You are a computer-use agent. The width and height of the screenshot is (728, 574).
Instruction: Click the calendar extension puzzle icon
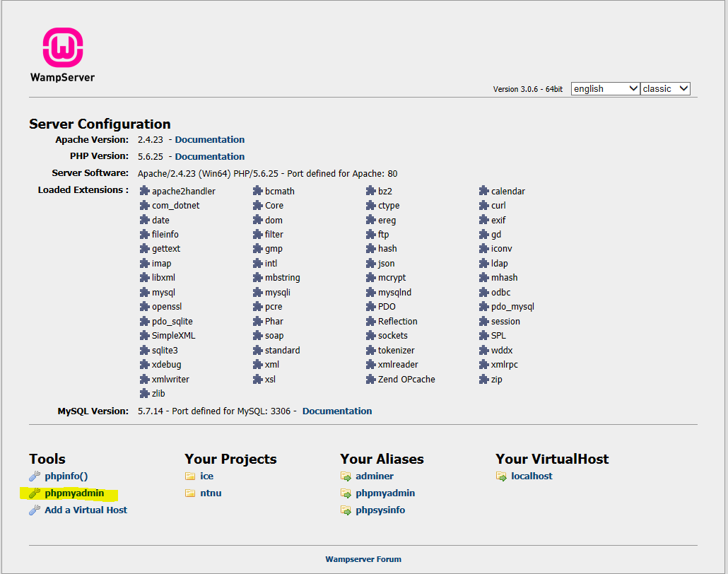click(483, 191)
